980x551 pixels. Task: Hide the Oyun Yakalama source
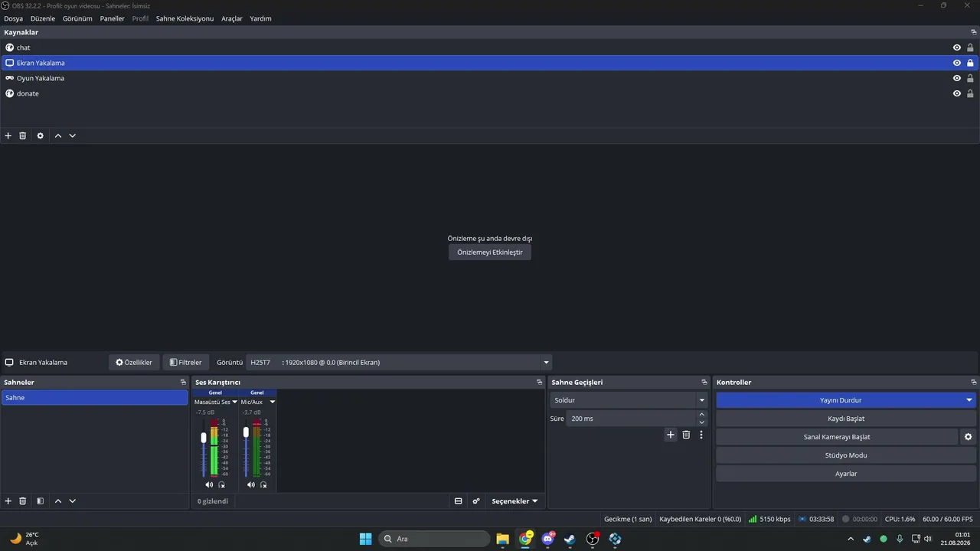957,78
